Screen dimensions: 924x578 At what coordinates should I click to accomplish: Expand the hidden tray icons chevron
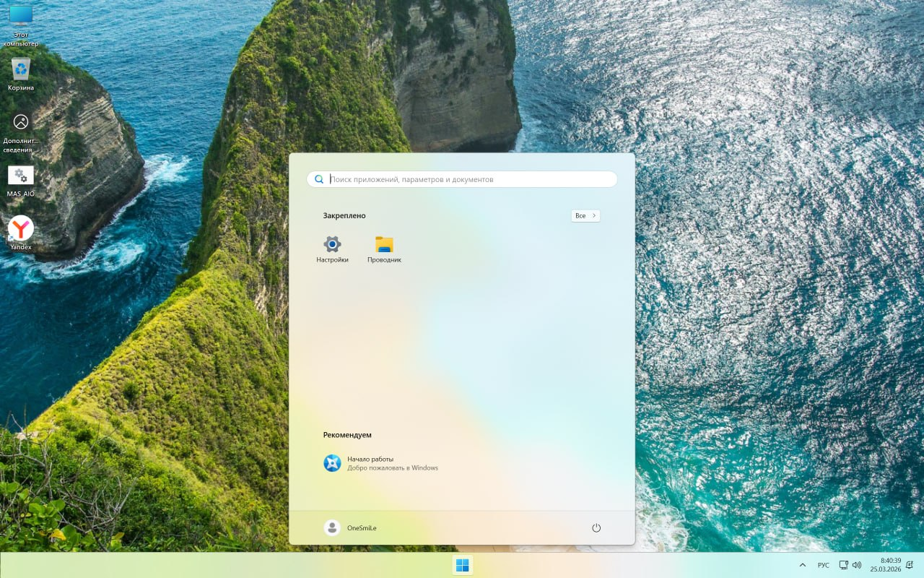(802, 565)
